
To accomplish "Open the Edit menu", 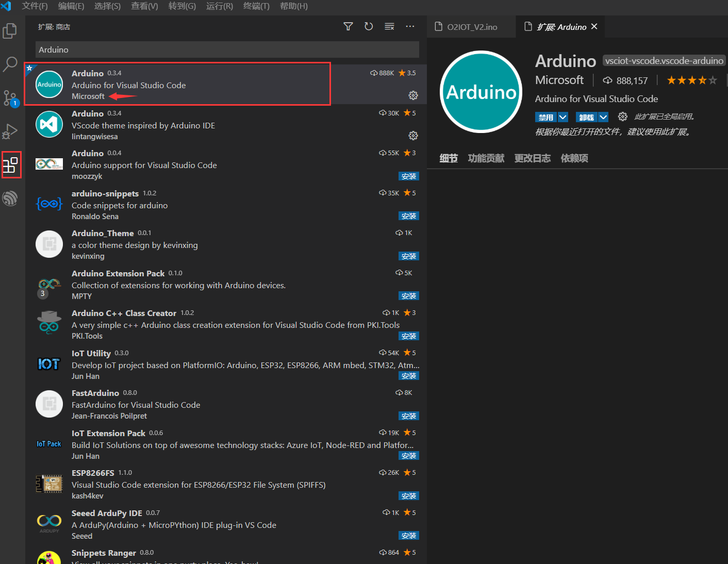I will [x=71, y=6].
